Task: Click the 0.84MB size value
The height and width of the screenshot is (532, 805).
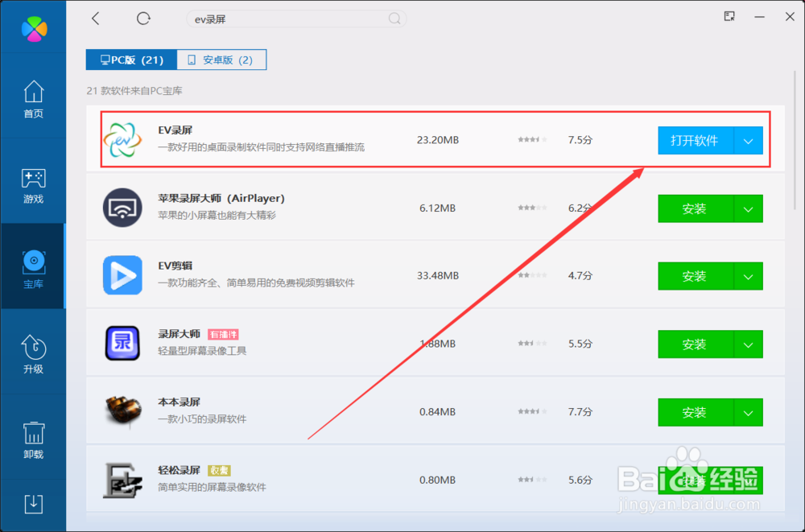Action: (437, 412)
